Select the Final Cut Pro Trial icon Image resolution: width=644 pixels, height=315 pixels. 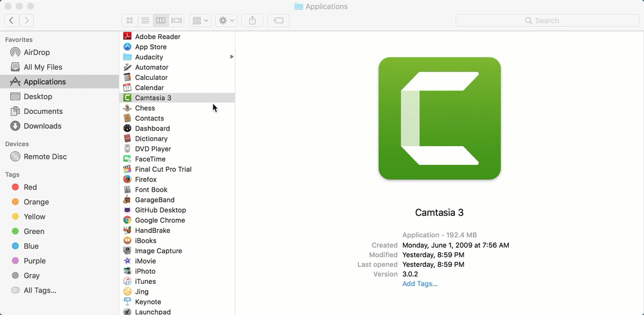point(127,169)
